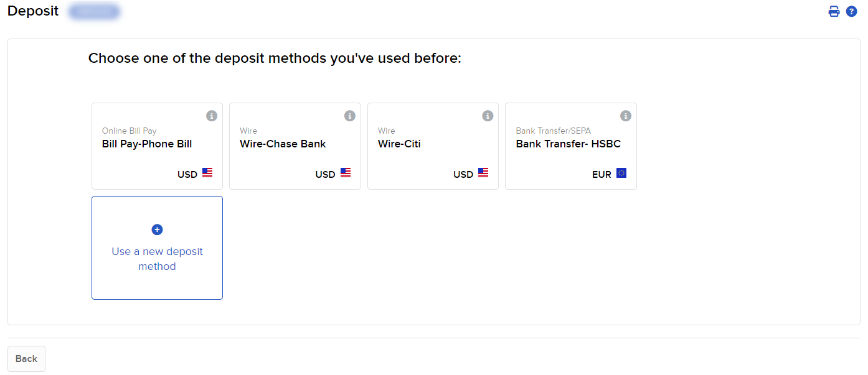The height and width of the screenshot is (375, 868).
Task: Click the Back button
Action: (26, 359)
